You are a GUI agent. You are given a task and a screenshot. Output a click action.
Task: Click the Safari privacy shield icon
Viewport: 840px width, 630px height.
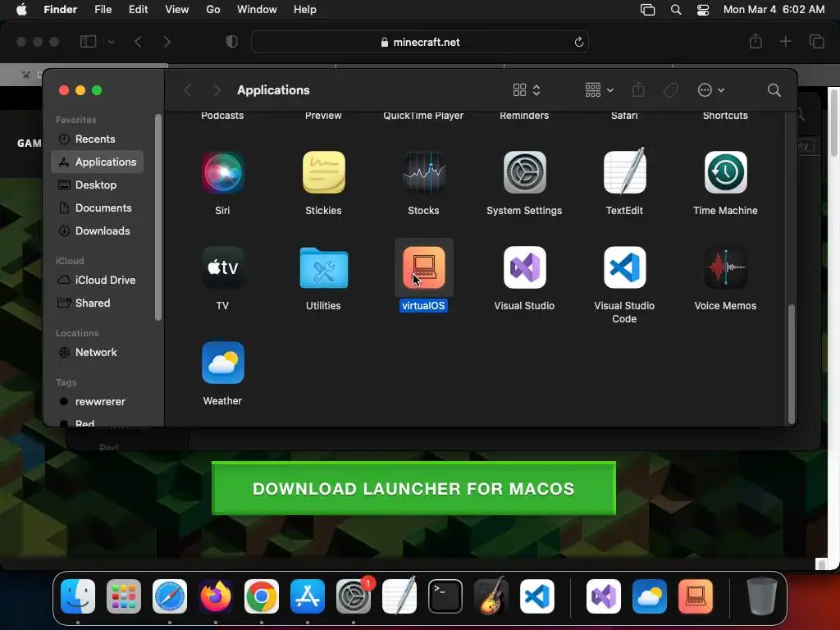pyautogui.click(x=231, y=42)
